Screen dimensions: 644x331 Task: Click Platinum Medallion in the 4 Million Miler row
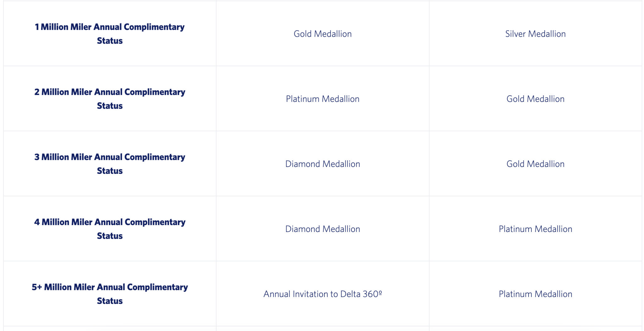pyautogui.click(x=535, y=229)
